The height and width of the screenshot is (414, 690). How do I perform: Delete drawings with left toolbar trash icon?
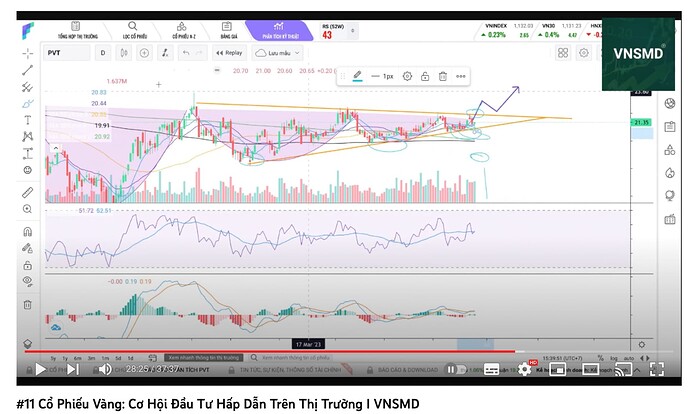(28, 304)
